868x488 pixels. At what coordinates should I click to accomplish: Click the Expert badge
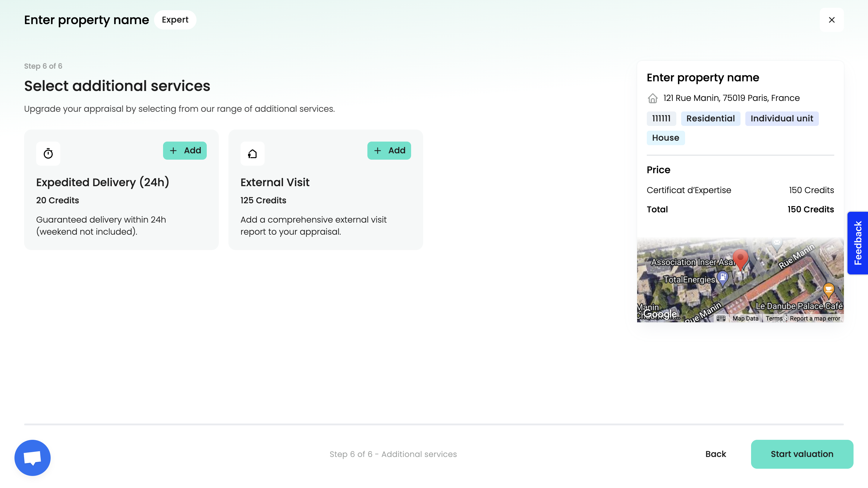(175, 20)
